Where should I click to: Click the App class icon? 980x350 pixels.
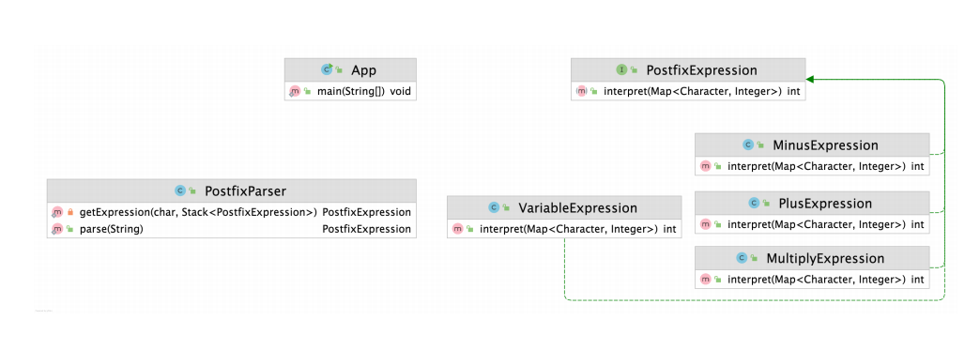327,70
